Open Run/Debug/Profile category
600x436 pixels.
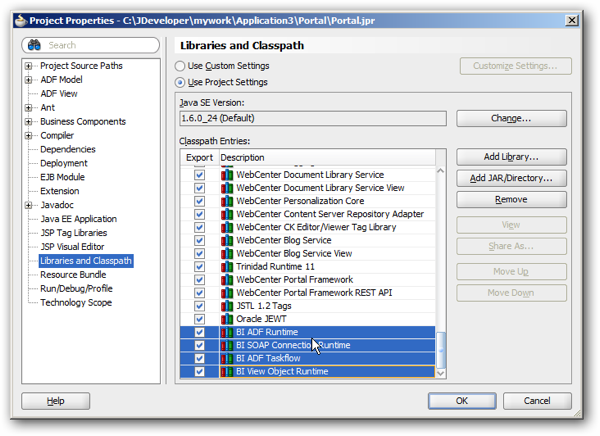77,289
